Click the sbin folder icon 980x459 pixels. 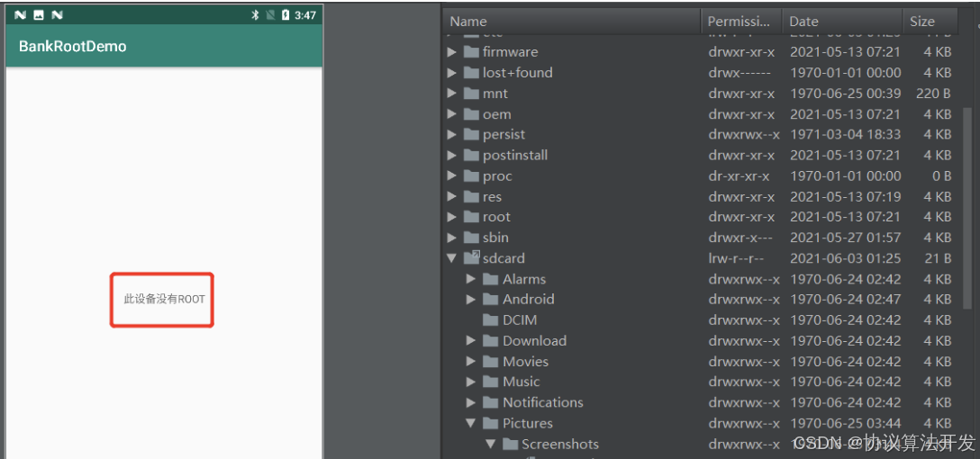[471, 238]
